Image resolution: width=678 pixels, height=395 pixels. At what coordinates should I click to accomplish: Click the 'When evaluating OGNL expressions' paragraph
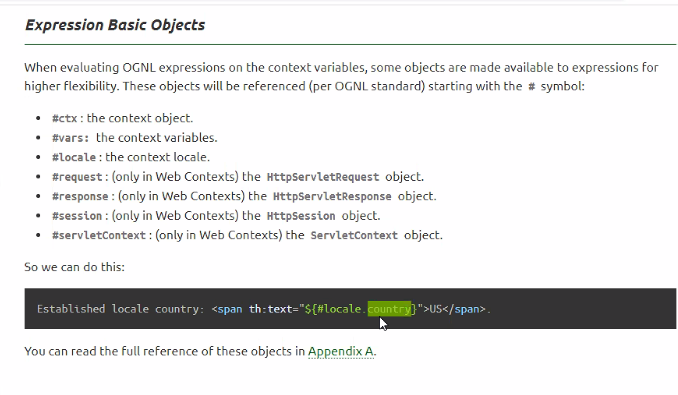[x=342, y=76]
